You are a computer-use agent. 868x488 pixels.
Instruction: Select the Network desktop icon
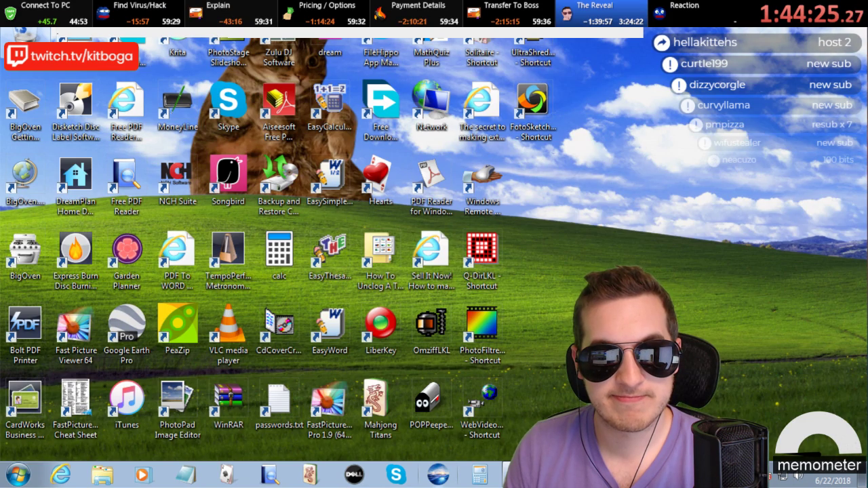pos(431,107)
